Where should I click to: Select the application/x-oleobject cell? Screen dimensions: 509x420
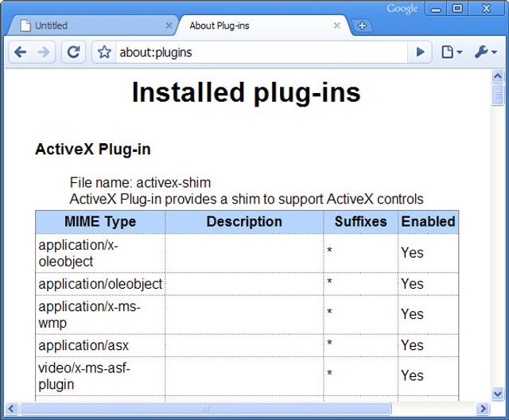pos(100,253)
